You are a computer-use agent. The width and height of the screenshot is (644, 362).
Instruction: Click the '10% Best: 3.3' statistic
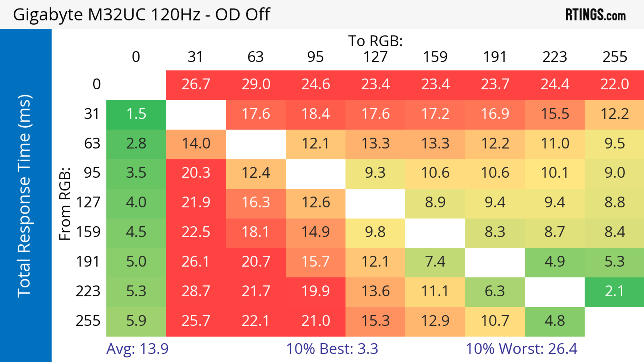332,349
